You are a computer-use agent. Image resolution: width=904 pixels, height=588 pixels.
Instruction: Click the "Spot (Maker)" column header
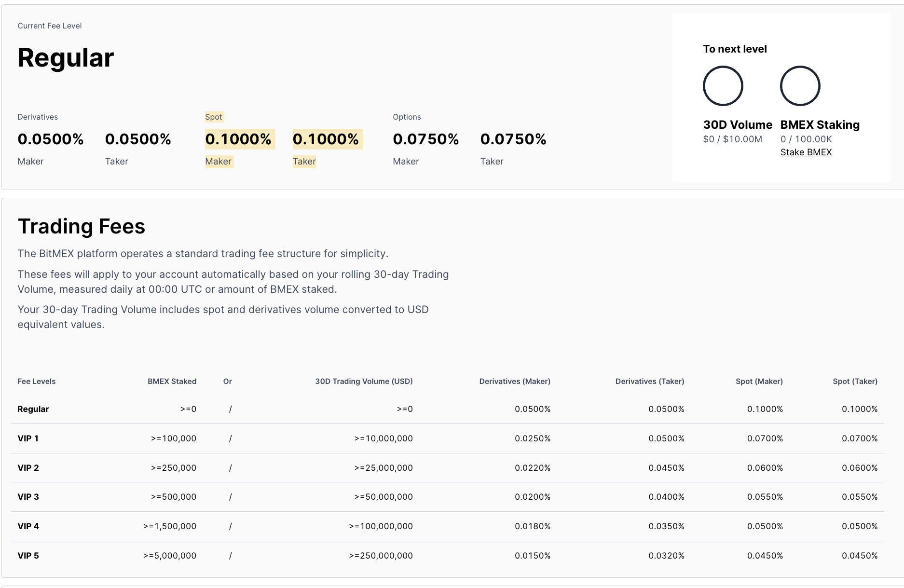click(x=759, y=381)
